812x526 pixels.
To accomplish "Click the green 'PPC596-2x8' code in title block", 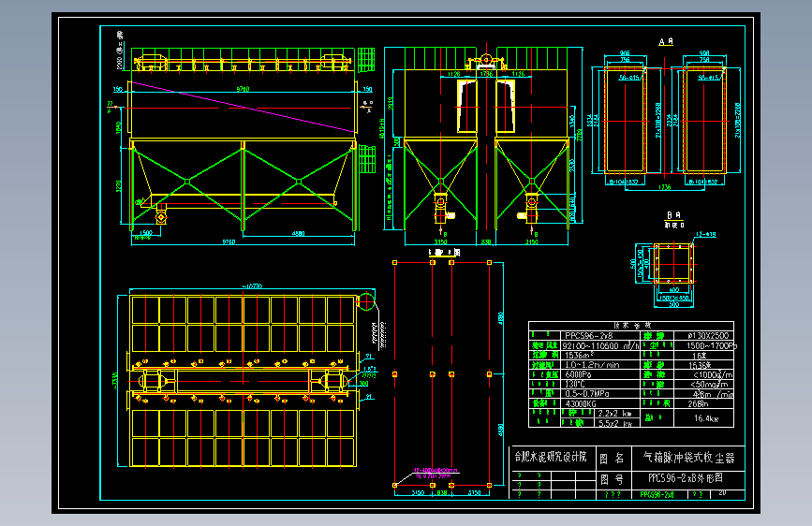I will coord(657,494).
